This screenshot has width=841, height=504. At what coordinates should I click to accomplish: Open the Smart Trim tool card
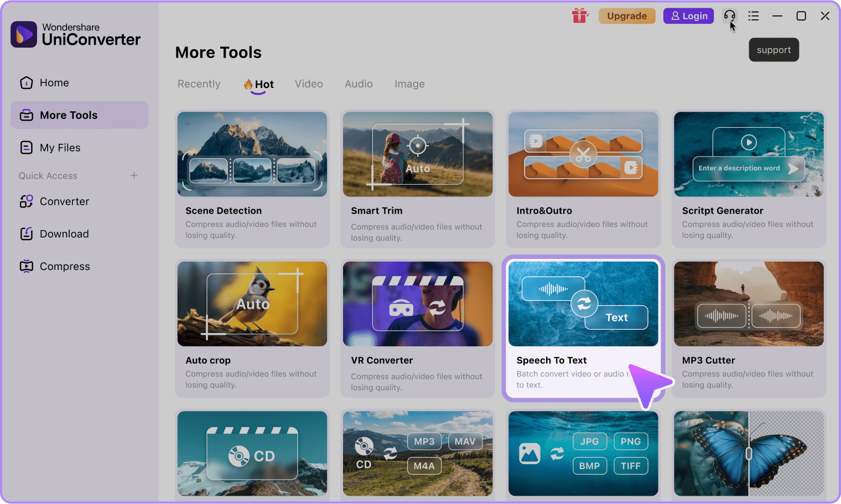418,179
